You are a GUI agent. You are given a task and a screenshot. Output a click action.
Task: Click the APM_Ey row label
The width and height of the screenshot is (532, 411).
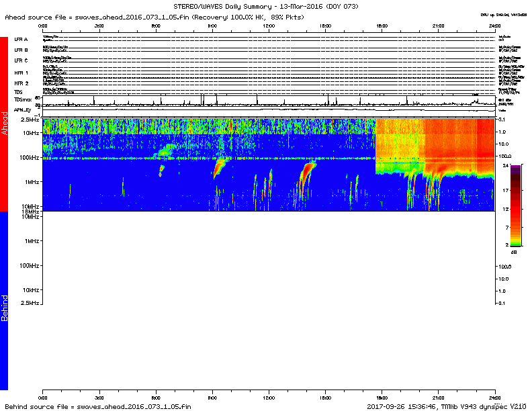[23, 109]
